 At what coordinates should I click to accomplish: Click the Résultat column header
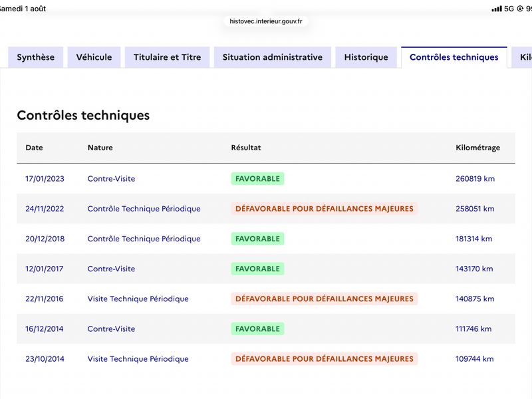coord(246,148)
